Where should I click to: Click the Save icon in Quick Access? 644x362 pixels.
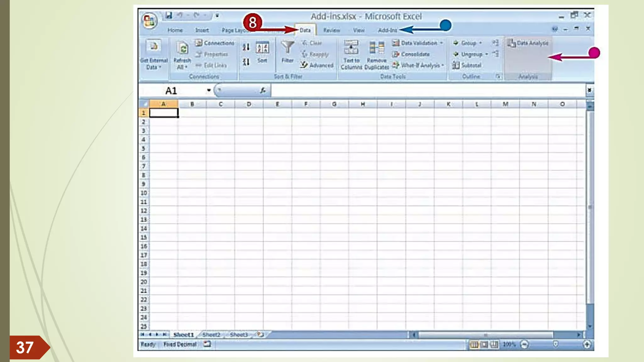tap(169, 15)
